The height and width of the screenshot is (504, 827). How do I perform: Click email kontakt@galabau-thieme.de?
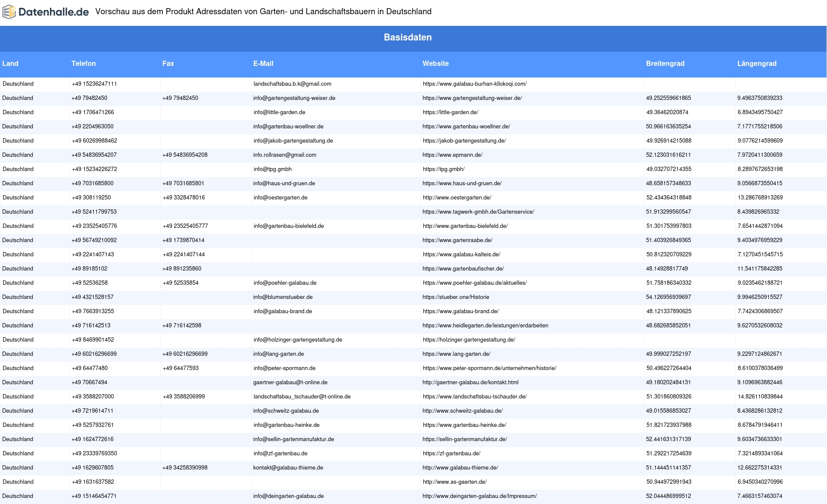tap(288, 468)
